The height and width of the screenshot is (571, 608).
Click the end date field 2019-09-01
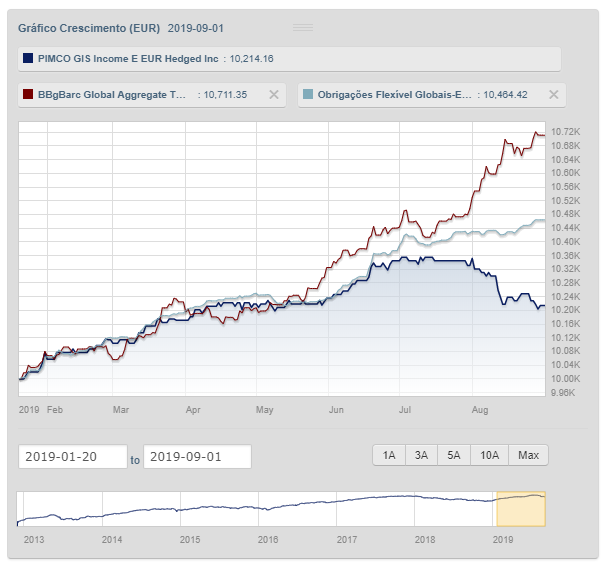[x=197, y=457]
